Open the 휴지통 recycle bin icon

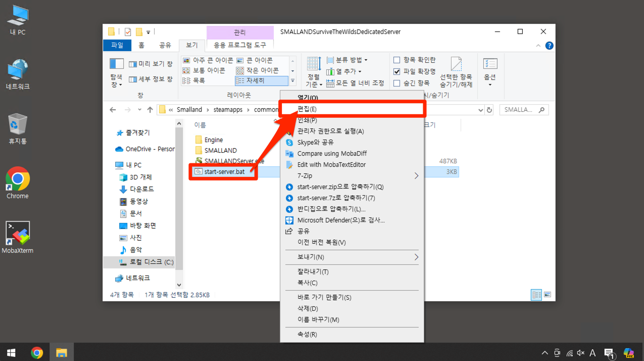tap(18, 129)
